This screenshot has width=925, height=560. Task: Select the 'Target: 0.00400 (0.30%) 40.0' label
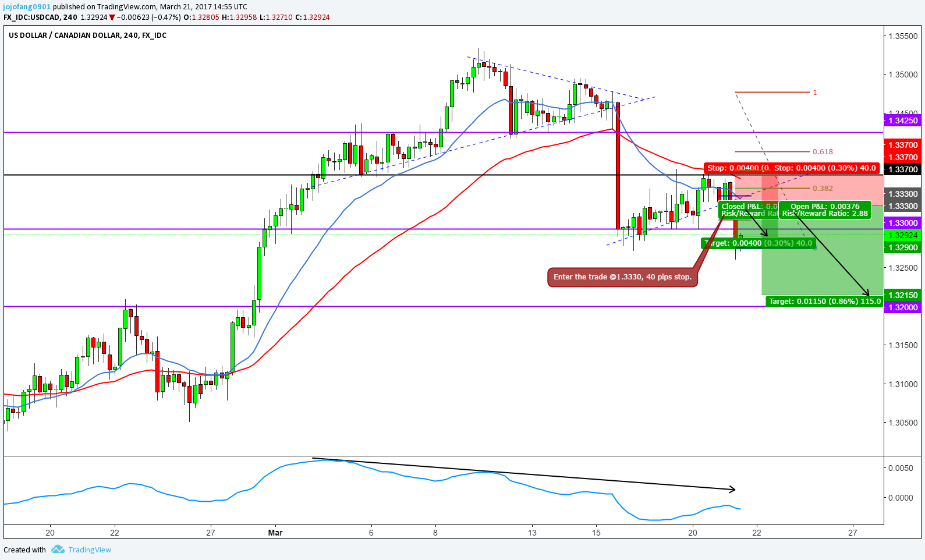(x=758, y=243)
